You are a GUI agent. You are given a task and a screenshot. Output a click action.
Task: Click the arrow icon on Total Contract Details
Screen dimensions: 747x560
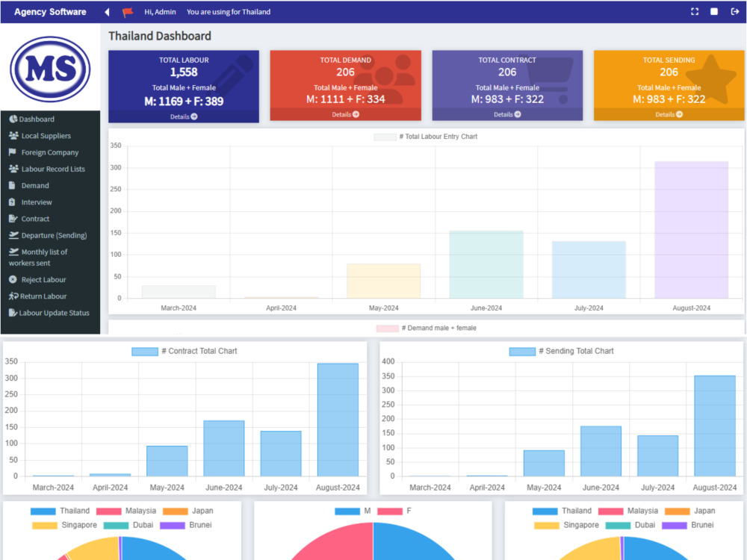(518, 114)
